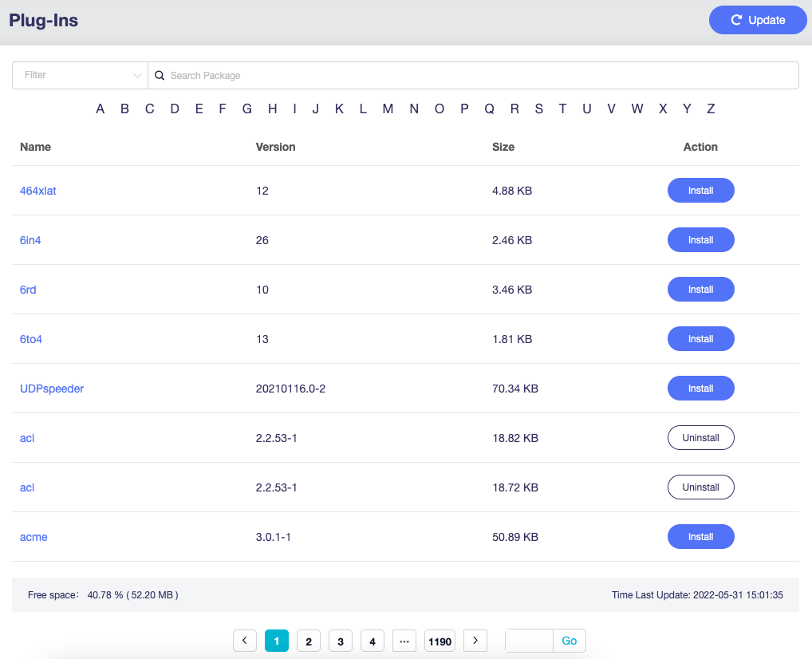This screenshot has width=812, height=659.
Task: Install the 6in4 package
Action: pos(700,240)
